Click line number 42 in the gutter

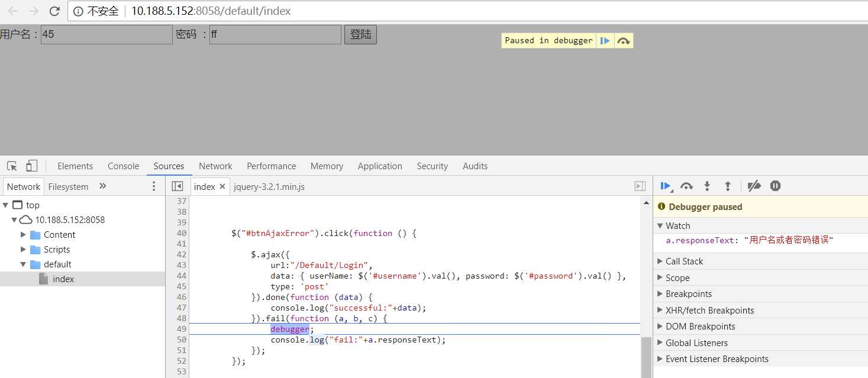pyautogui.click(x=181, y=254)
